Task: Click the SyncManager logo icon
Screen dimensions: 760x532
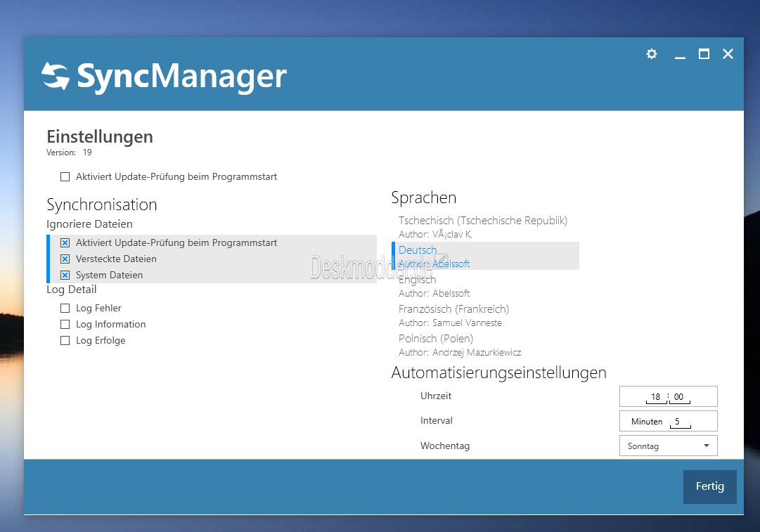Action: [x=56, y=76]
